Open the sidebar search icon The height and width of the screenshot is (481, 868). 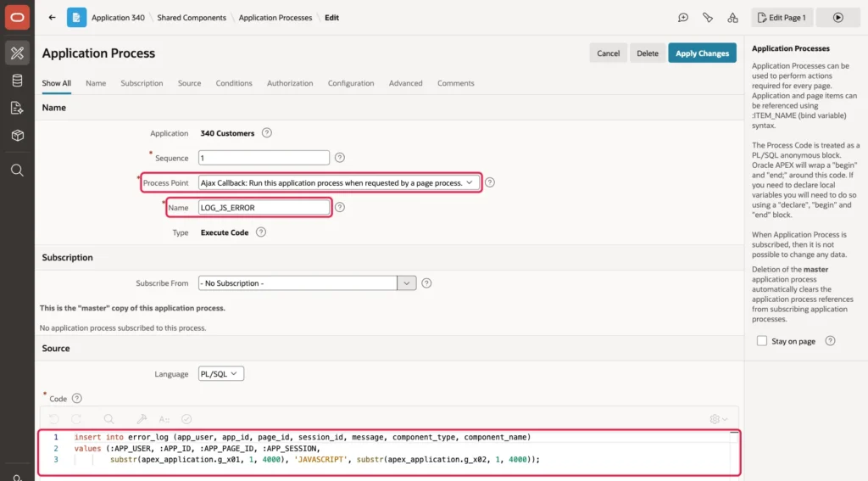pos(17,171)
